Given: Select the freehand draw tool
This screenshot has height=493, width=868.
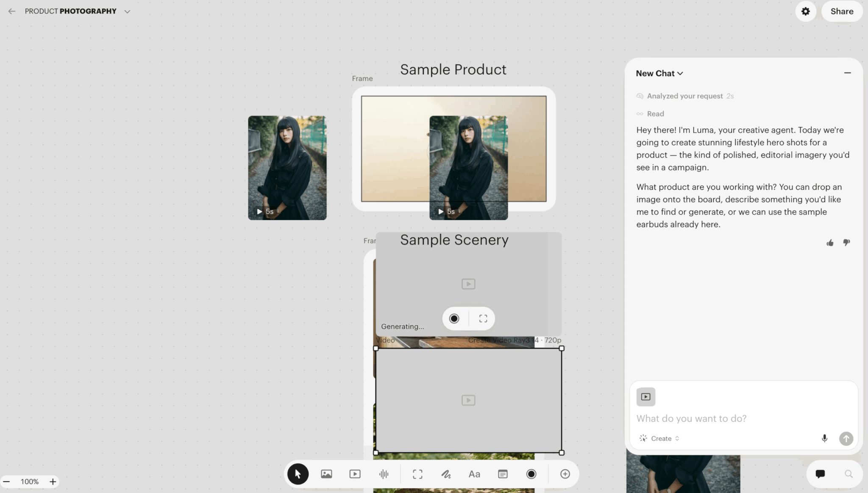Looking at the screenshot, I should (x=446, y=474).
